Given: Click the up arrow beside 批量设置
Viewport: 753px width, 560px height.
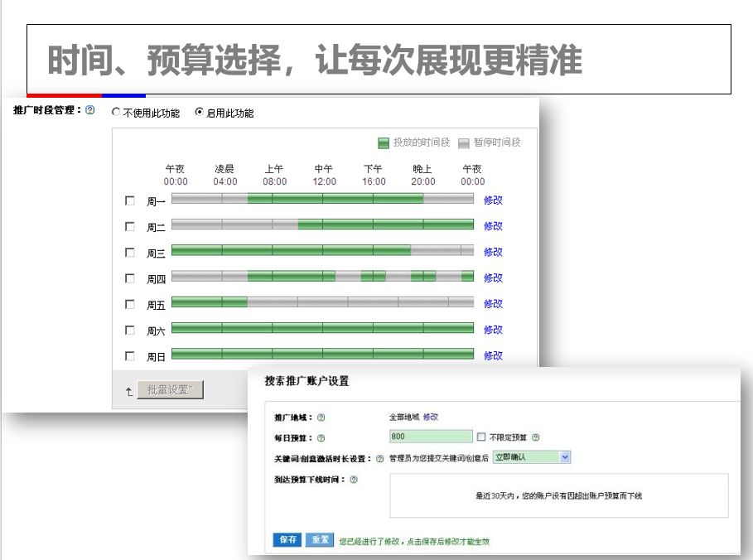Looking at the screenshot, I should click(128, 392).
